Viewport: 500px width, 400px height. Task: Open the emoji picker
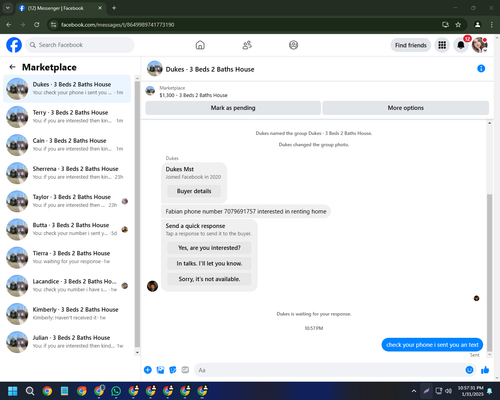[x=469, y=370]
